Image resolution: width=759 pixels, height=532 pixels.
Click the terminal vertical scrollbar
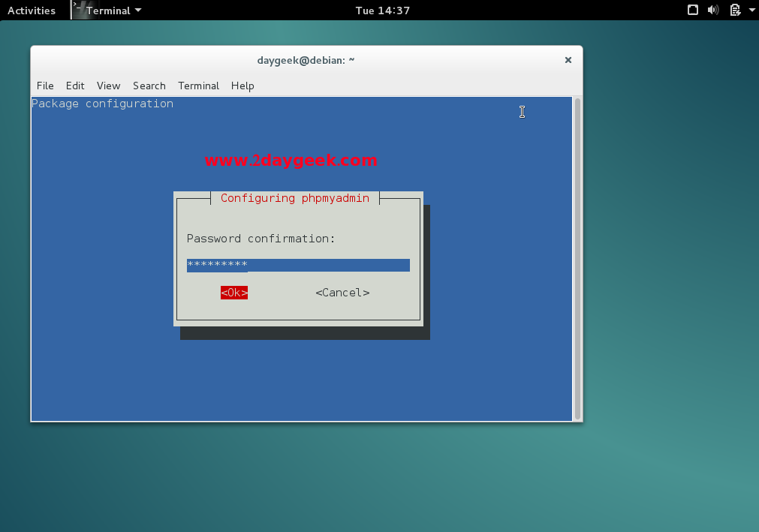(577, 259)
